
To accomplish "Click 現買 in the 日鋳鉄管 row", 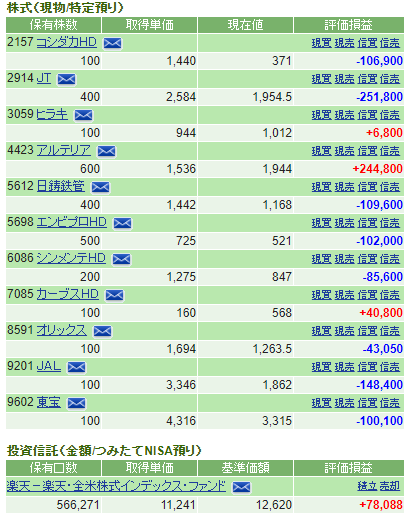I will (x=322, y=187).
